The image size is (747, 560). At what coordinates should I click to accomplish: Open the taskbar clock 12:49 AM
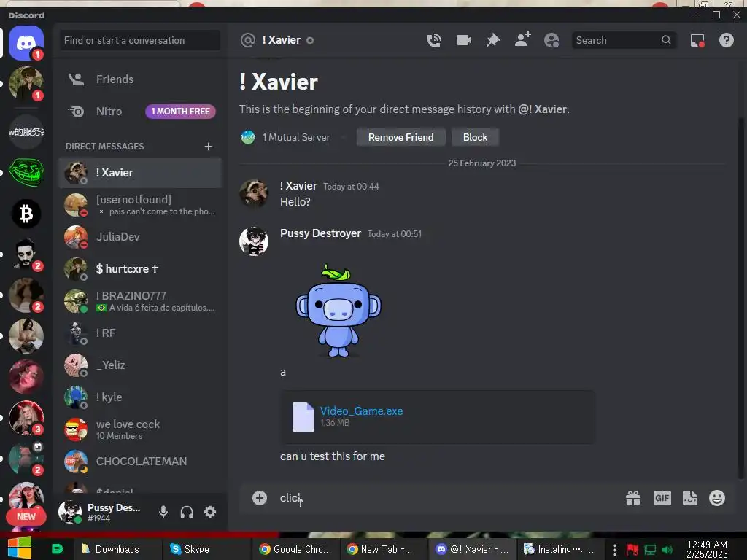click(x=707, y=549)
